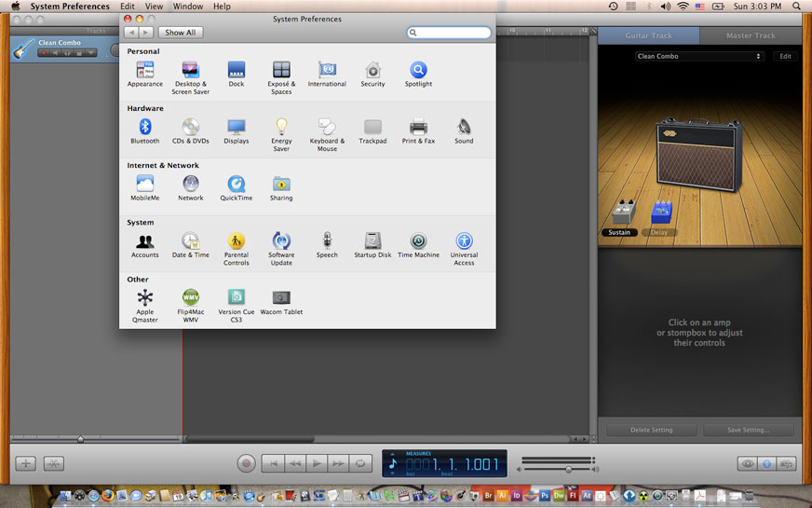Open the Bluetooth preference pane
This screenshot has width=812, height=508.
(144, 128)
